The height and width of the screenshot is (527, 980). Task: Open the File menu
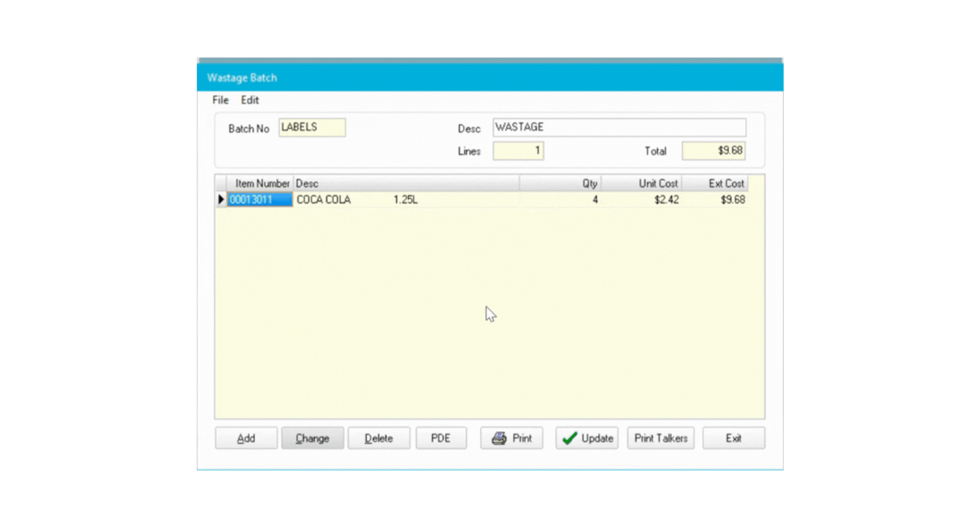[x=220, y=100]
